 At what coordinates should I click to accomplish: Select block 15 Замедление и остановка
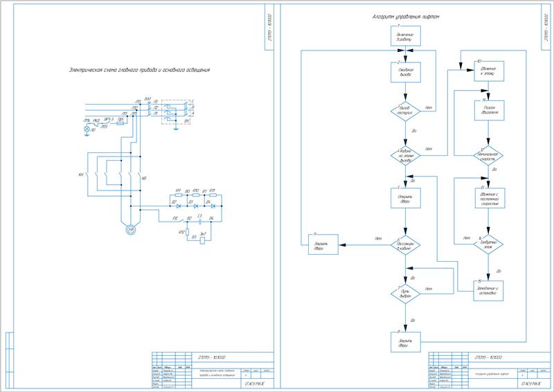(x=488, y=291)
